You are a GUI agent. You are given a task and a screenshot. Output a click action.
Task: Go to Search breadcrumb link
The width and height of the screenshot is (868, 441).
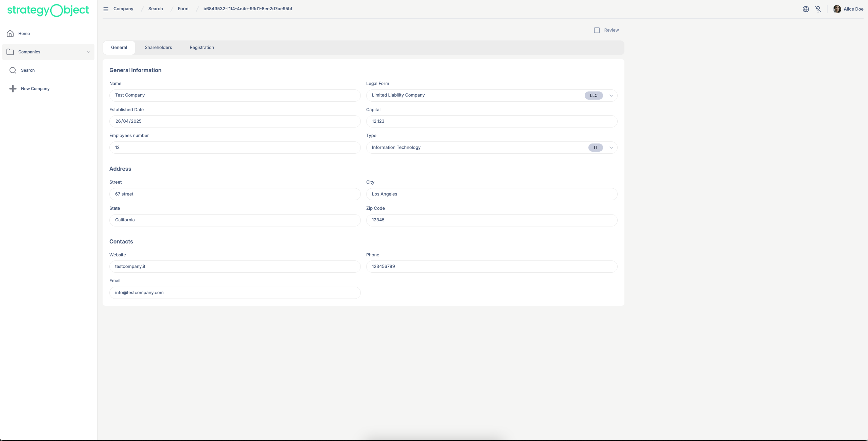point(156,9)
